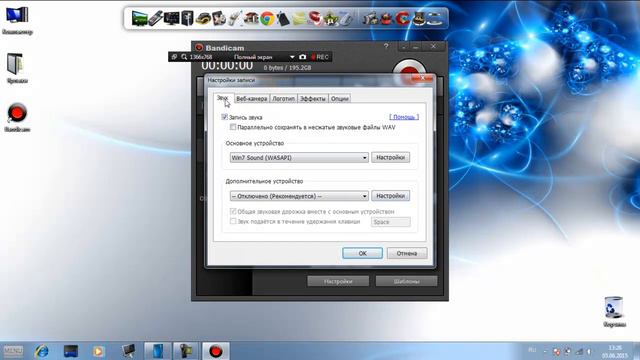Screen dimensions: 640x360
Task: Open the Логотип tab
Action: [283, 99]
